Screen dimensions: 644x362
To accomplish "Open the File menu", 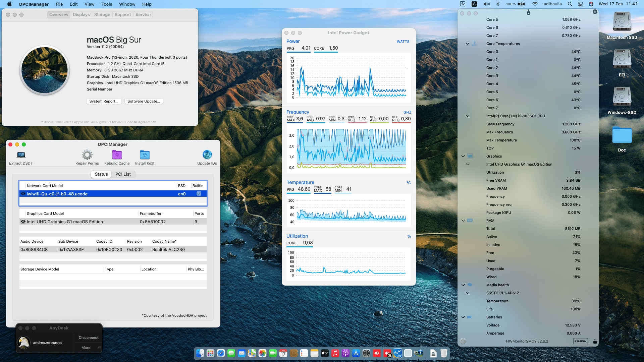I will (x=59, y=4).
